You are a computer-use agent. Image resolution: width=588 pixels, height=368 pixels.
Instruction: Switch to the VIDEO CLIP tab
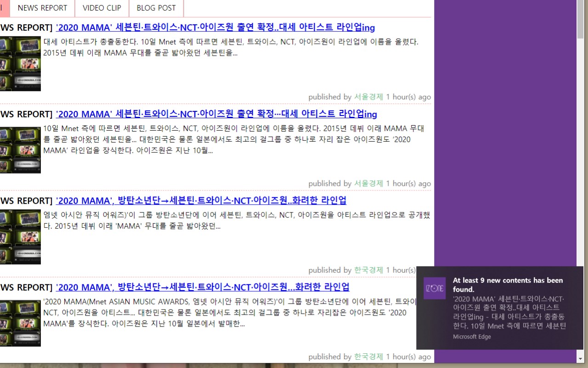click(102, 8)
